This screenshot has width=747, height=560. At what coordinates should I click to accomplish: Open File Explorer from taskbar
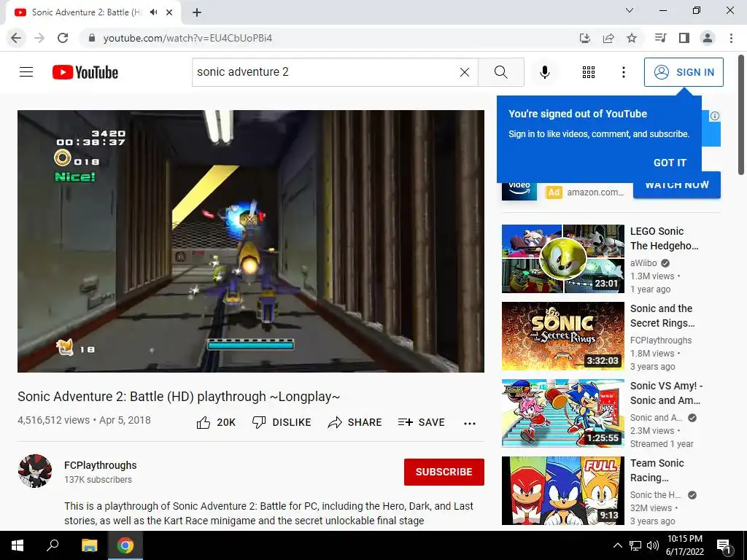(x=89, y=545)
